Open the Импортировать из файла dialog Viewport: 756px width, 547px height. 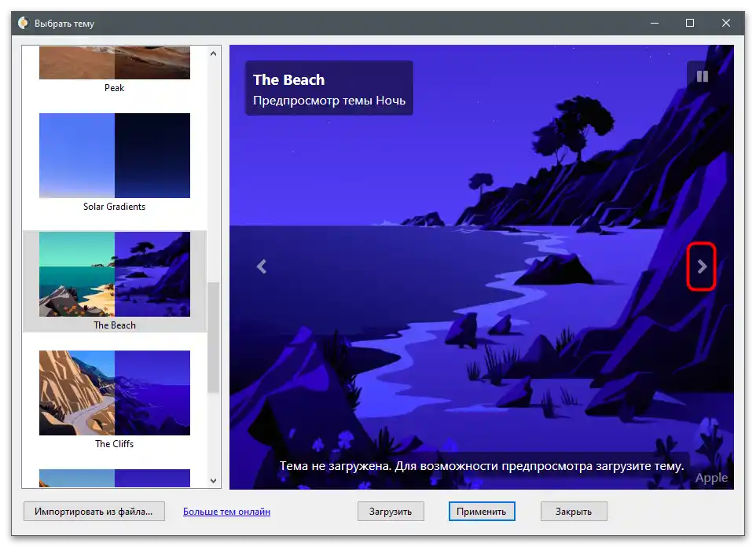[x=94, y=512]
